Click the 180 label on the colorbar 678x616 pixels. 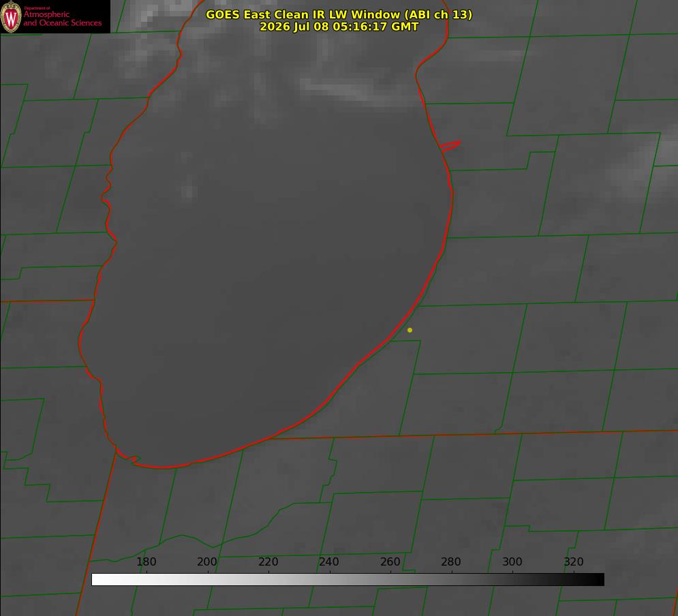tap(146, 561)
